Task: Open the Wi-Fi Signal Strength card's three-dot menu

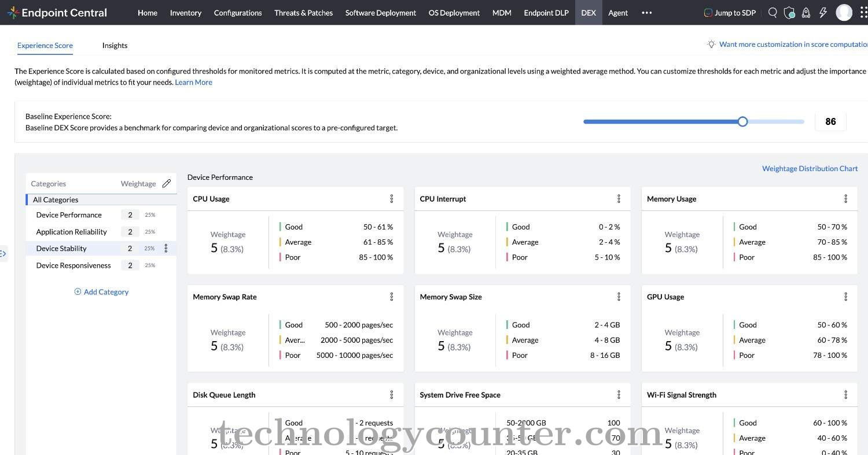Action: [845, 395]
